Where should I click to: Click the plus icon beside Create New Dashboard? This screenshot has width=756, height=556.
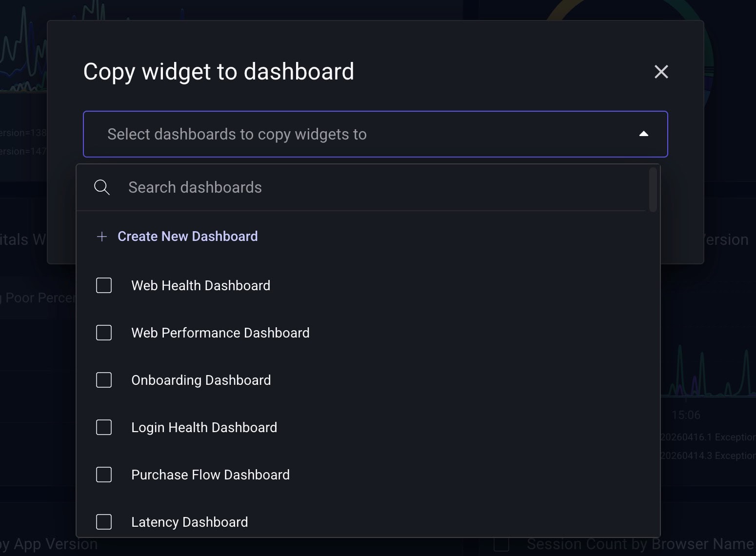point(102,237)
